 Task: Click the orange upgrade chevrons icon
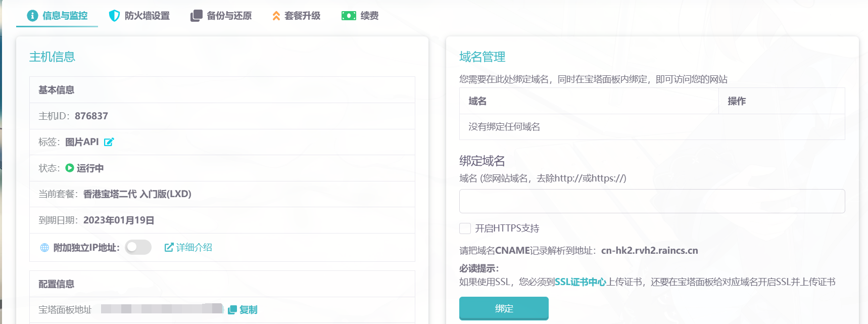point(276,16)
